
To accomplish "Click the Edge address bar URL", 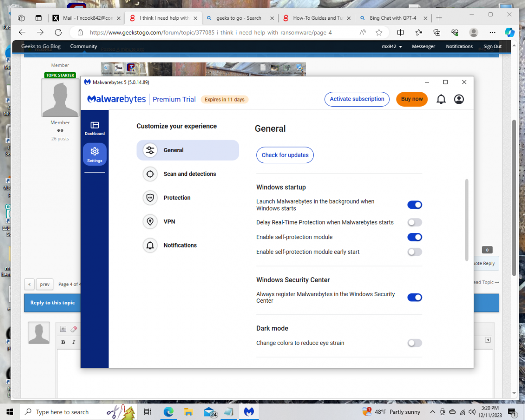I will pyautogui.click(x=210, y=32).
